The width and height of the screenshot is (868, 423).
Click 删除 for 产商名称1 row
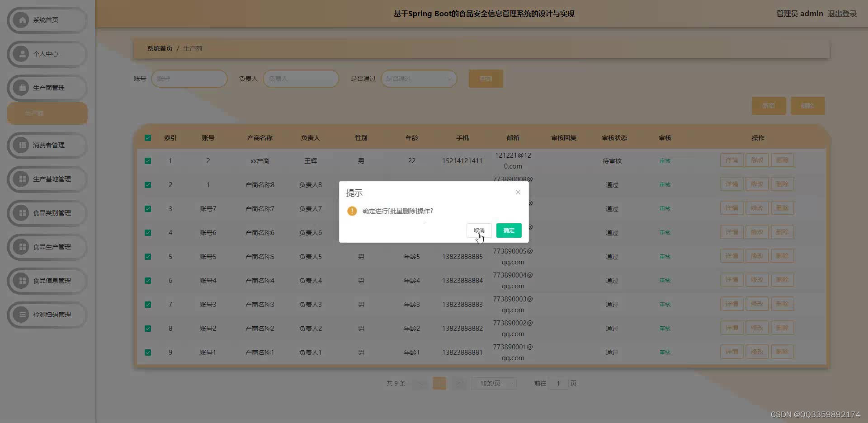pyautogui.click(x=782, y=352)
